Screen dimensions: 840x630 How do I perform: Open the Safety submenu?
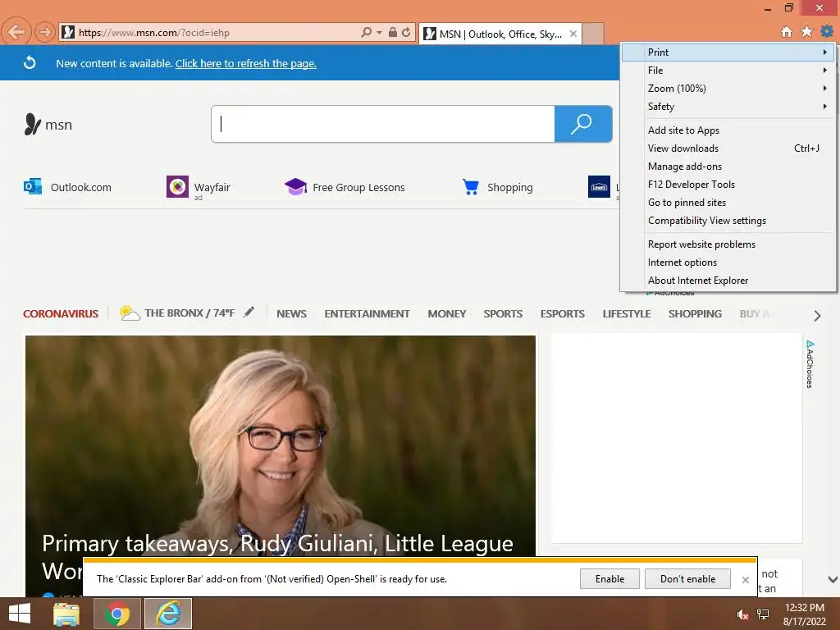[x=728, y=106]
